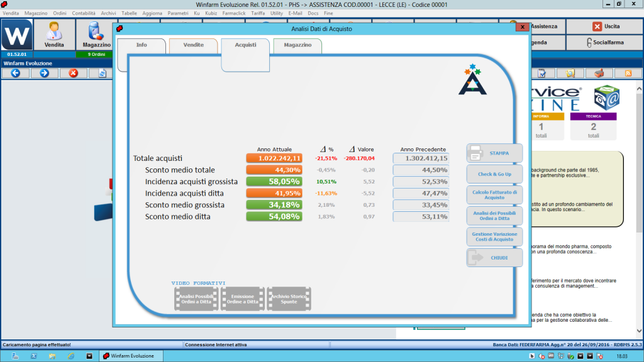Select the Acquisti tab
This screenshot has width=644, height=362.
pyautogui.click(x=246, y=45)
